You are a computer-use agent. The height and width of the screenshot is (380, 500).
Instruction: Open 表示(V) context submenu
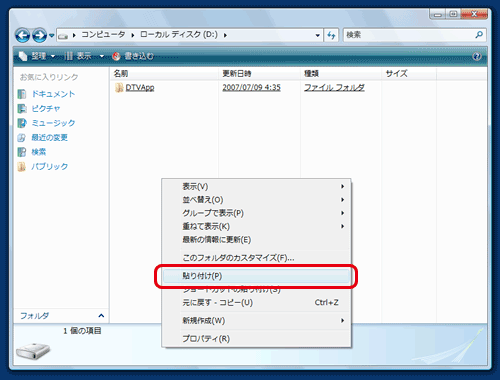[x=256, y=187]
